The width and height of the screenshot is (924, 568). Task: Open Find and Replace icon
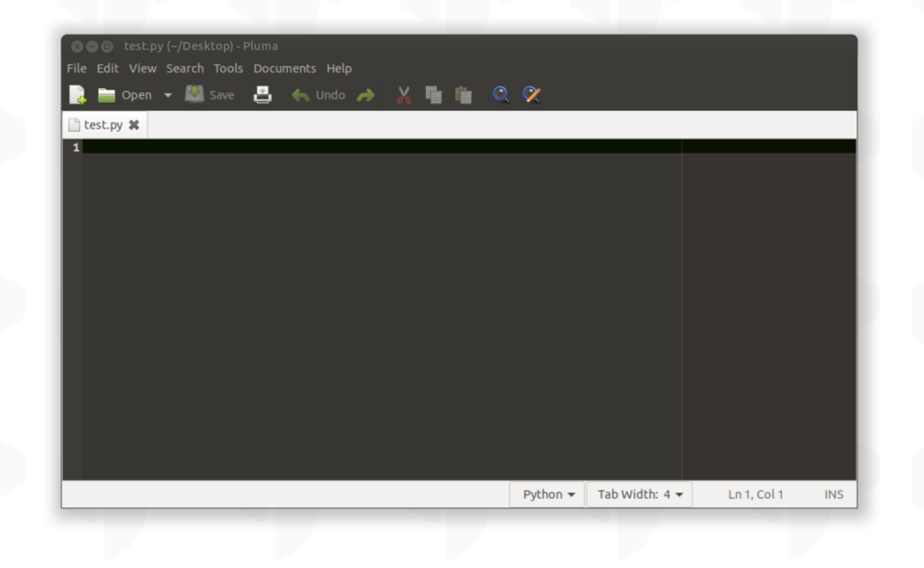(x=531, y=95)
